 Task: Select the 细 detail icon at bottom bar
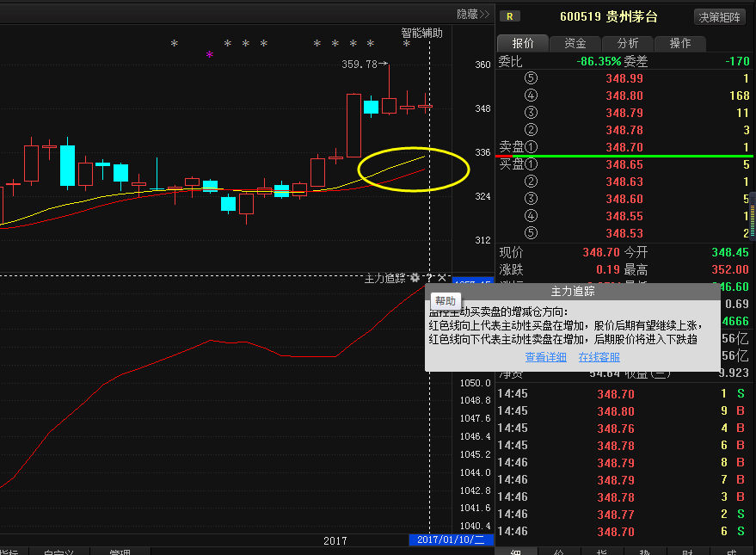514,551
